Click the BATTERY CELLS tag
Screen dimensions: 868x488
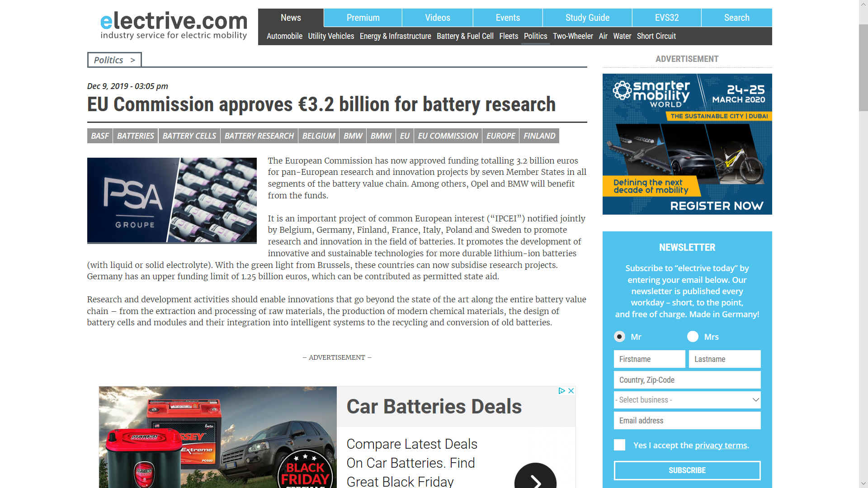[x=189, y=136]
